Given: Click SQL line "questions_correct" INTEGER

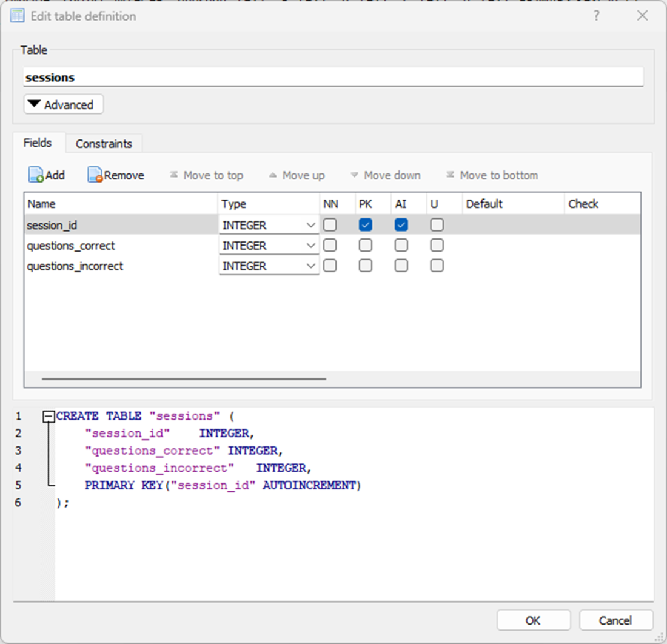Looking at the screenshot, I should tap(184, 451).
